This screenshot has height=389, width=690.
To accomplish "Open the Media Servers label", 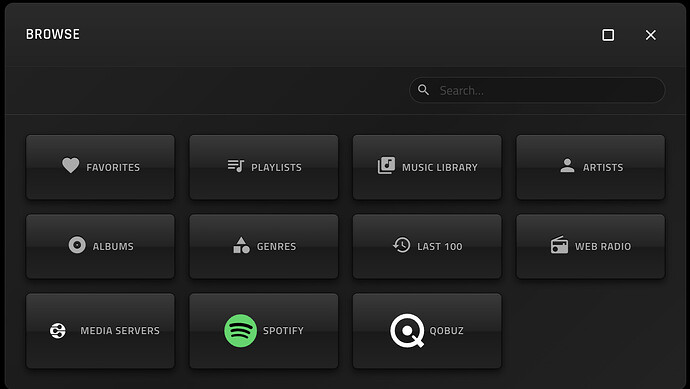I will (x=120, y=330).
